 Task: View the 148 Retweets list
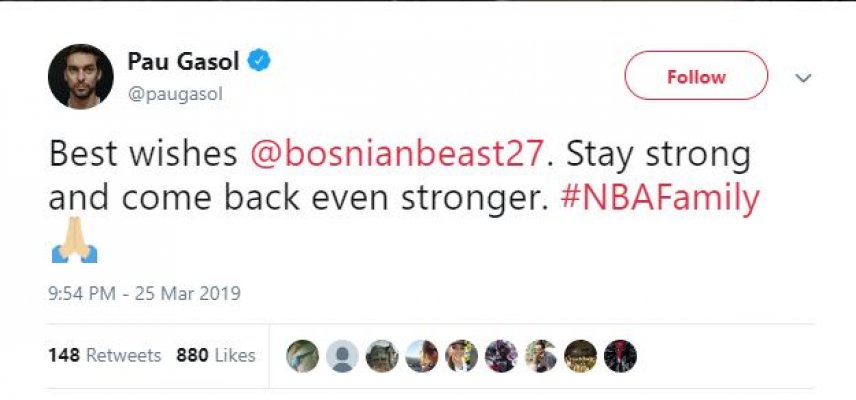tap(104, 355)
